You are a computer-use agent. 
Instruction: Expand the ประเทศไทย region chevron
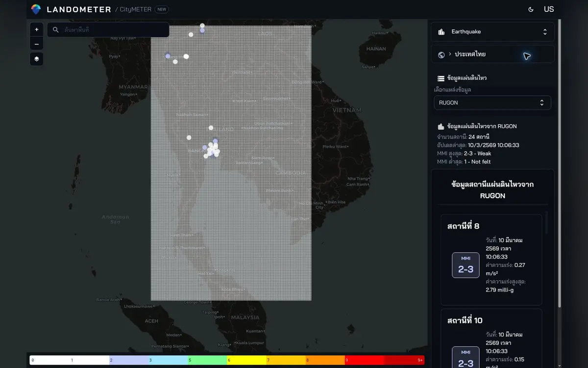[450, 54]
